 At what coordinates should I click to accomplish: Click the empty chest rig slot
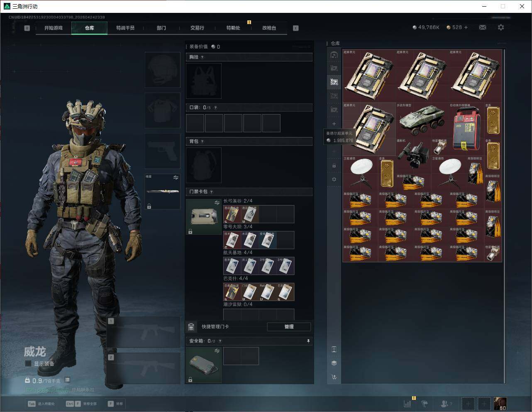click(x=204, y=81)
